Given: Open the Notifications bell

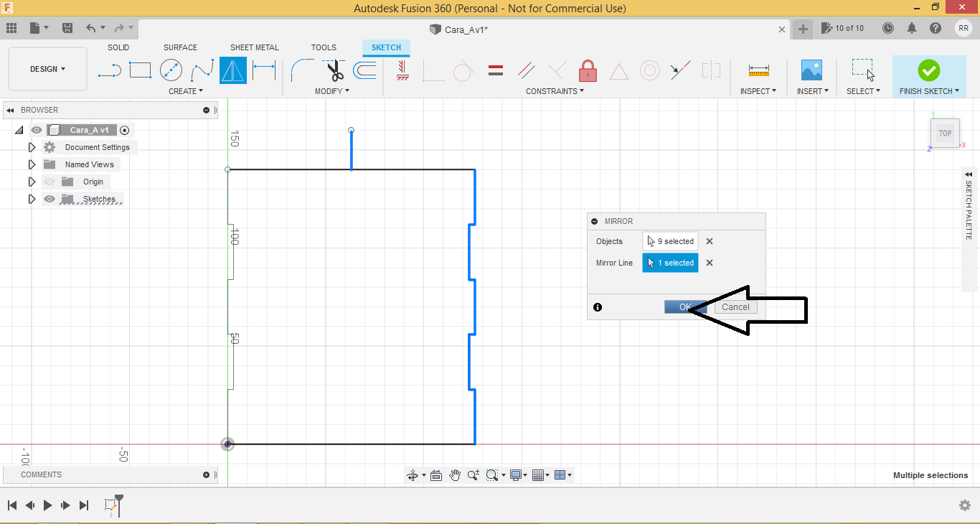Looking at the screenshot, I should pos(912,28).
